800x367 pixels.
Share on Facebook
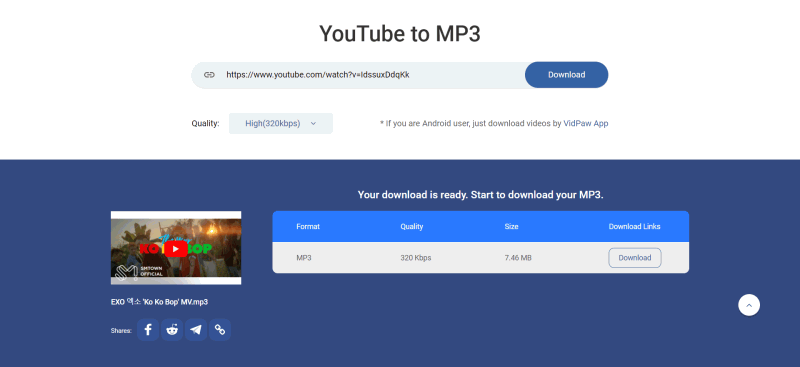(148, 330)
